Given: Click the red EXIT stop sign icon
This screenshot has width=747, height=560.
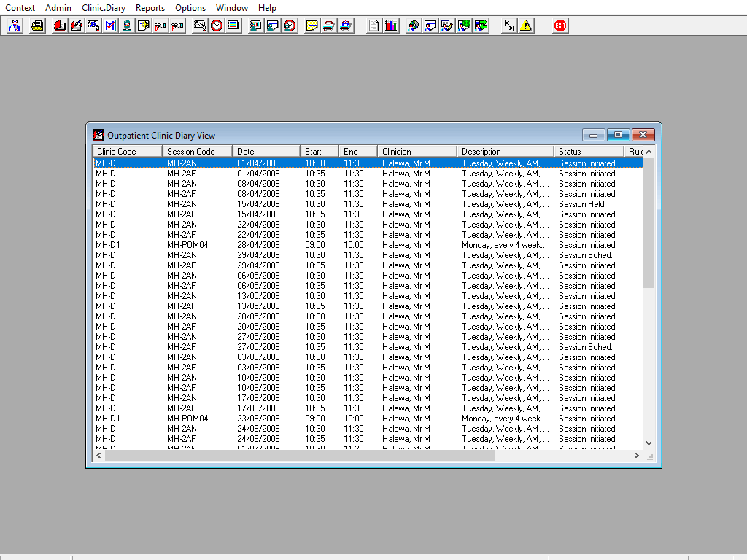Looking at the screenshot, I should pos(560,26).
